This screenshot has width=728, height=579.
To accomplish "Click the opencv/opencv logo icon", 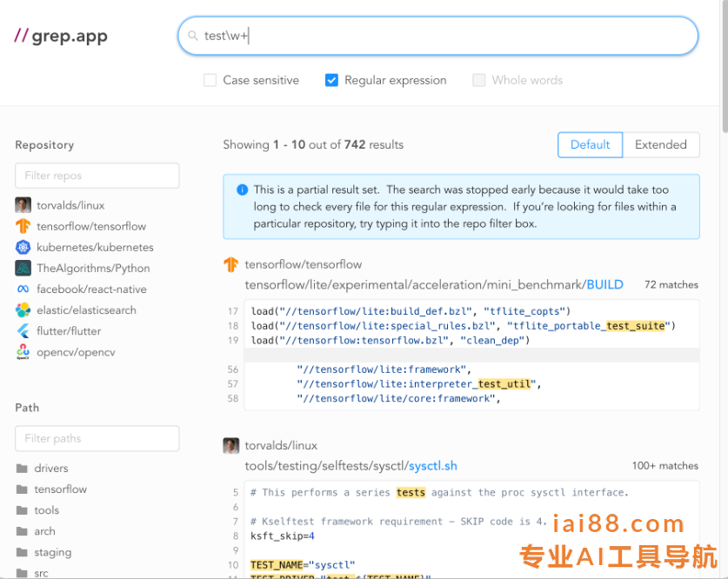I will [x=23, y=352].
